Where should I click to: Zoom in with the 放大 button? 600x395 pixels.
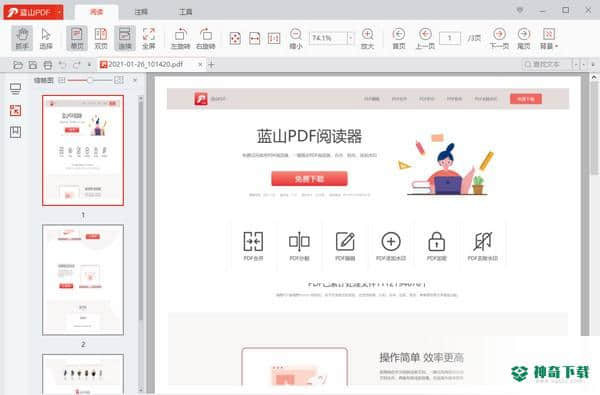367,38
